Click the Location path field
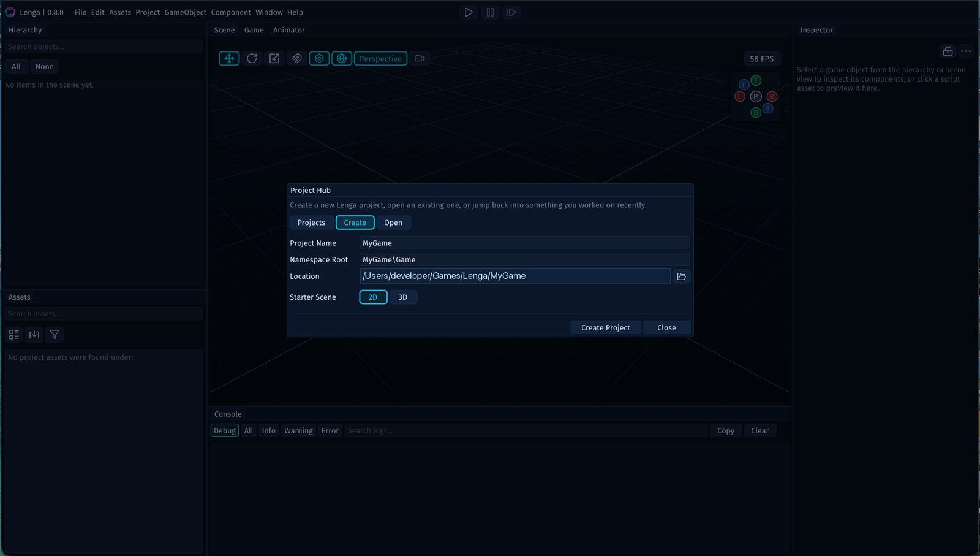This screenshot has height=556, width=980. point(515,276)
